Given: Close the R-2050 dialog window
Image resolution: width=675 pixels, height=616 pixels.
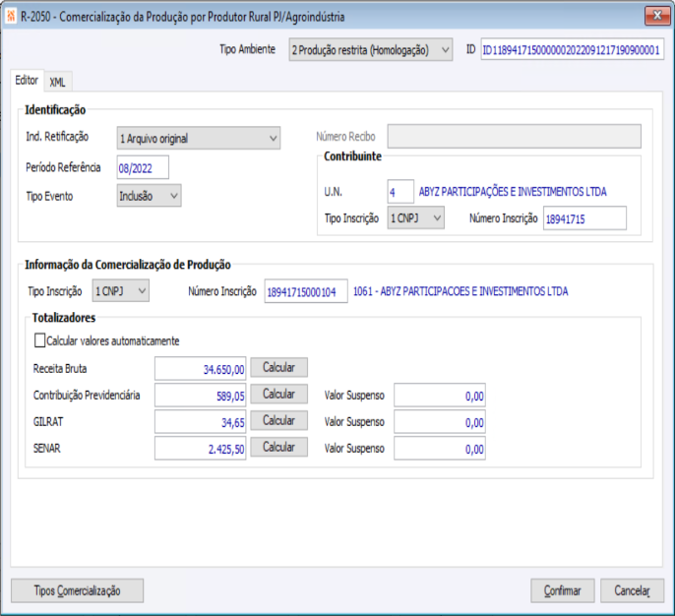Looking at the screenshot, I should point(657,16).
